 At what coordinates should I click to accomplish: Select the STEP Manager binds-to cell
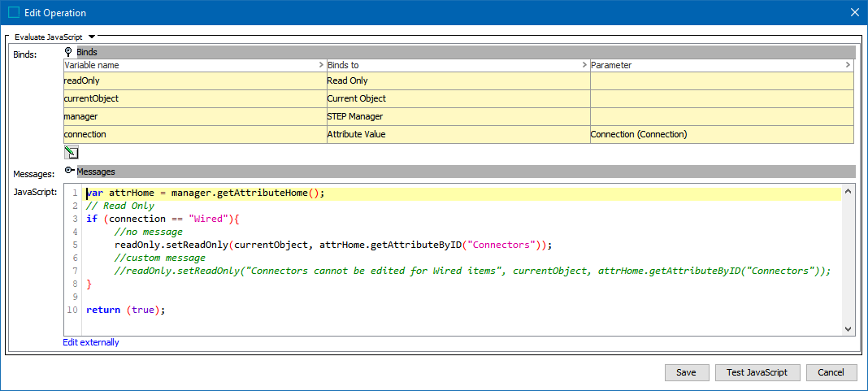458,116
